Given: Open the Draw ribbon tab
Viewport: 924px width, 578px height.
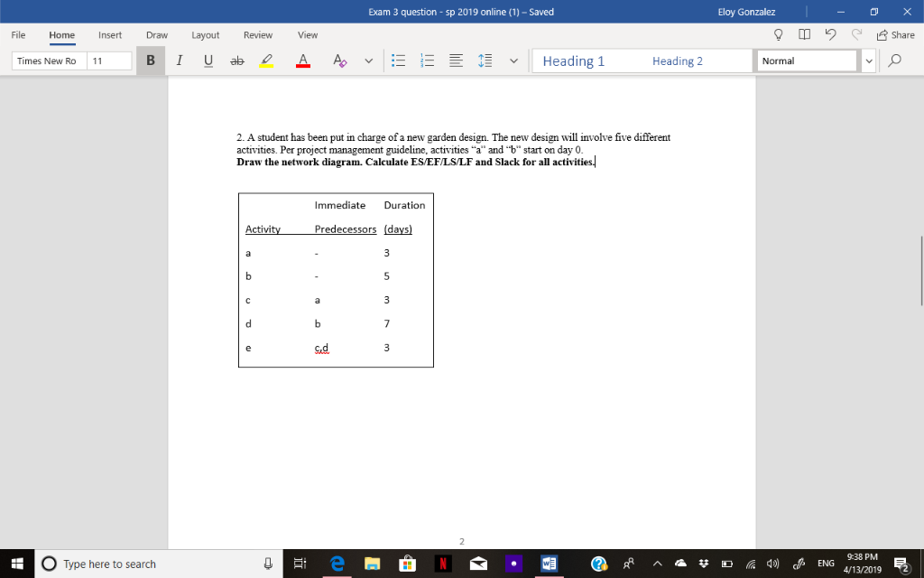Looking at the screenshot, I should (156, 34).
